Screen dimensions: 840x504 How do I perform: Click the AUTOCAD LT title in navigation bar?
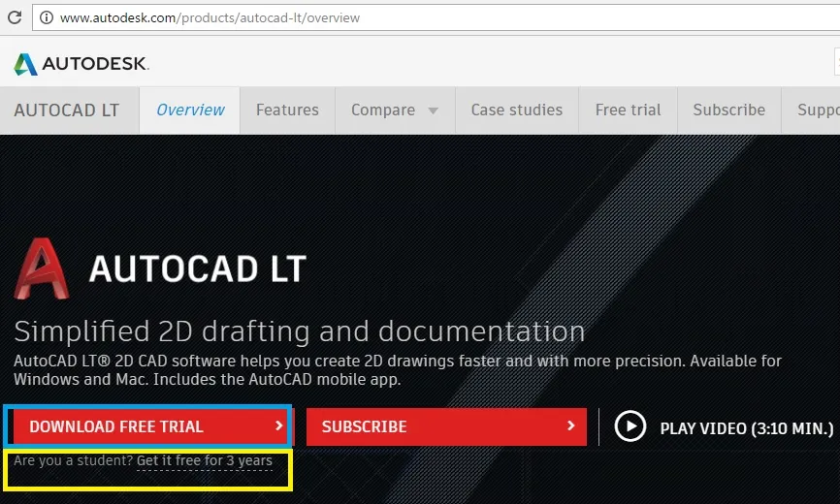click(x=67, y=110)
